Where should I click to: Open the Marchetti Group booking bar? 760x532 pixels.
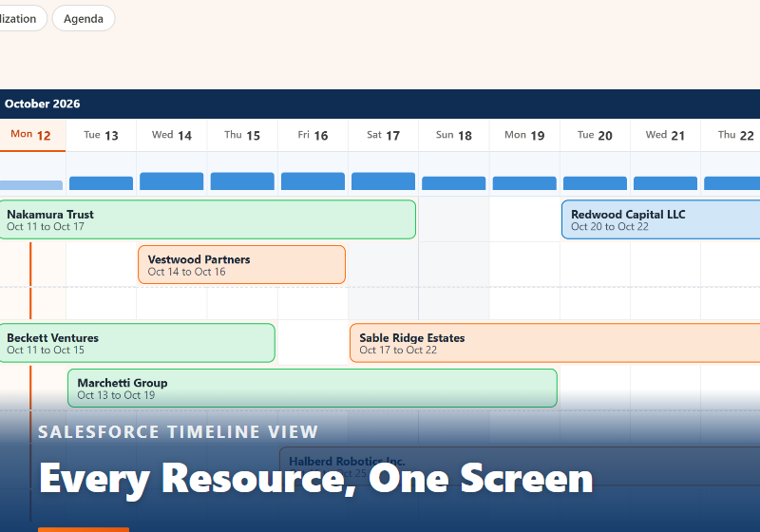tap(313, 389)
